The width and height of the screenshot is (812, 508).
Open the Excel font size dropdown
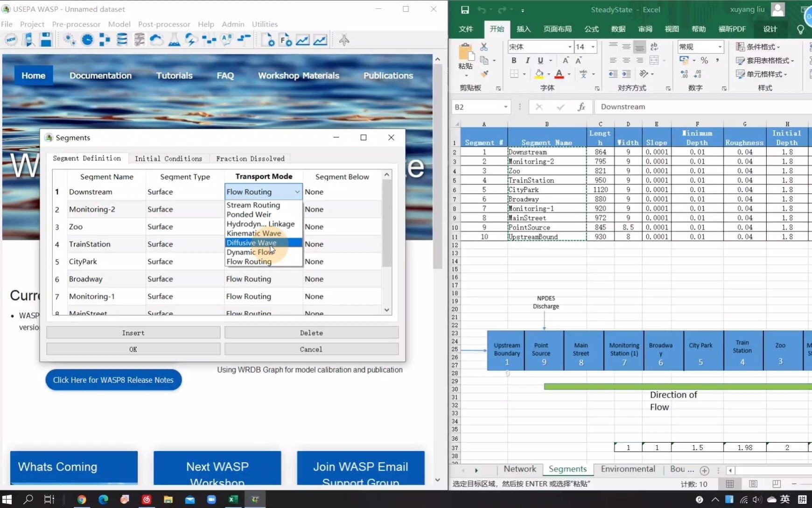(593, 47)
